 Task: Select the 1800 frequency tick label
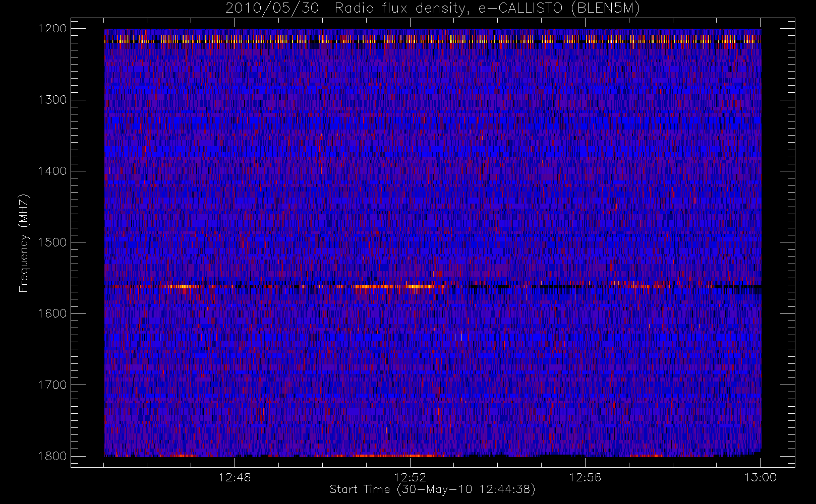[53, 456]
